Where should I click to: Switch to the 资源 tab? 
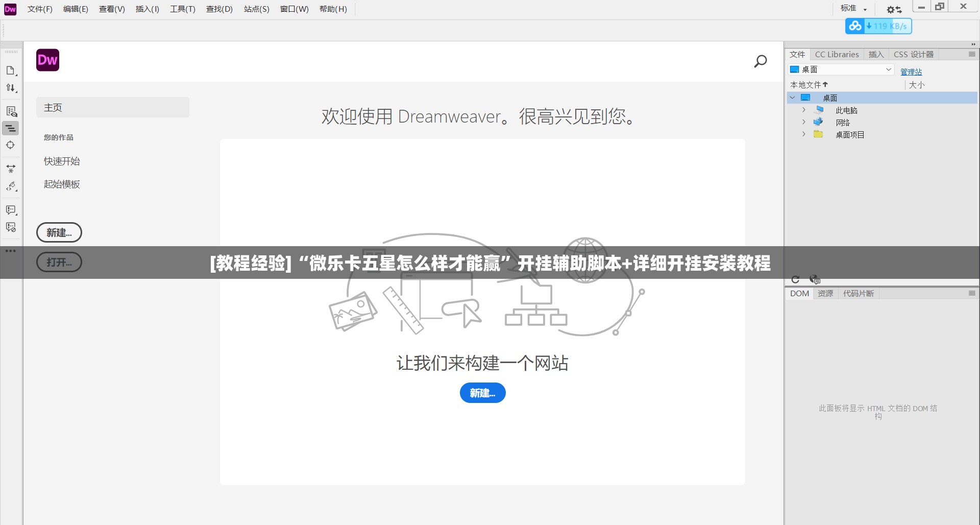click(x=825, y=293)
